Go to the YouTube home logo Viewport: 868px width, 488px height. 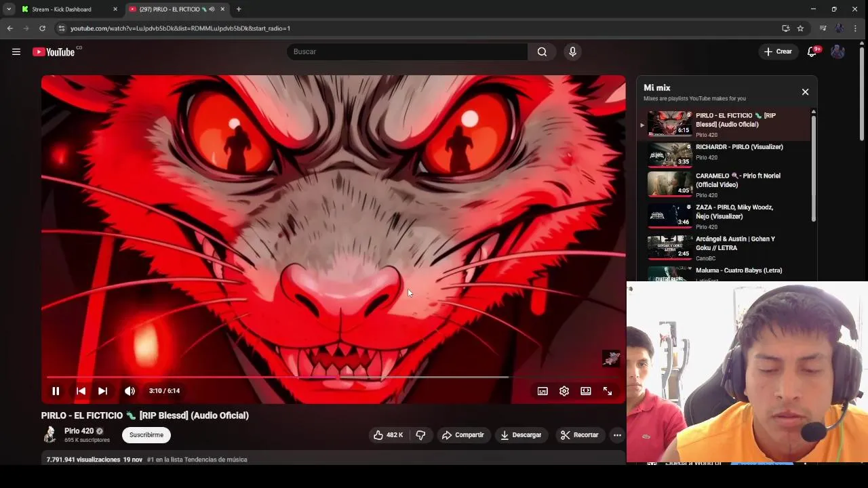(54, 52)
